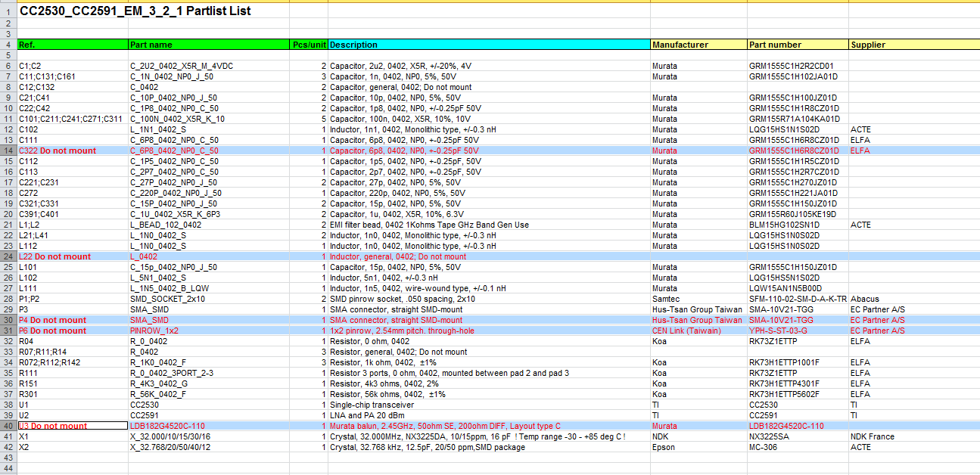Select 'NX3225SA' part number cell

(798, 436)
